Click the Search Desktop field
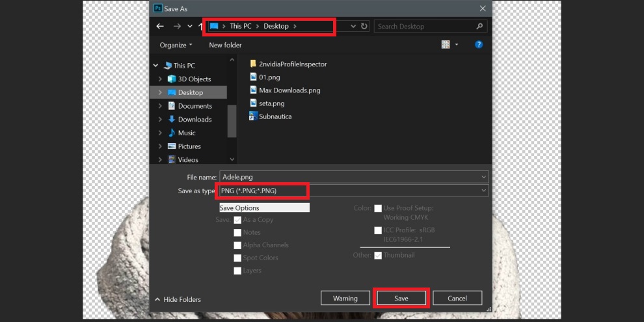The image size is (644, 322). coord(431,26)
